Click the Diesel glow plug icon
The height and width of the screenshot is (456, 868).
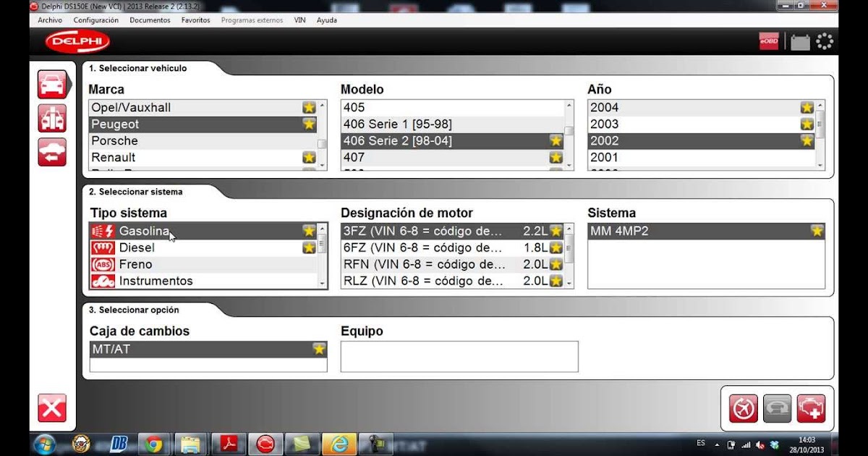coord(103,248)
